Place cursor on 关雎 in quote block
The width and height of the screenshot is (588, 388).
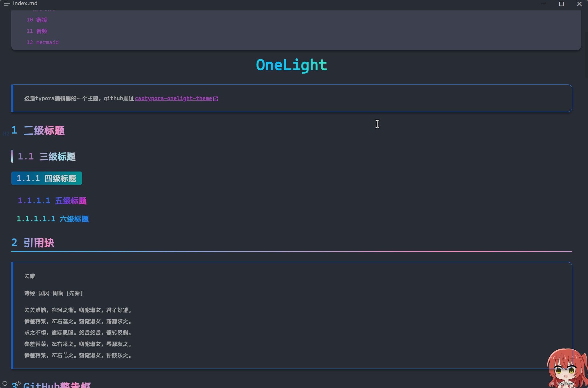pyautogui.click(x=30, y=276)
